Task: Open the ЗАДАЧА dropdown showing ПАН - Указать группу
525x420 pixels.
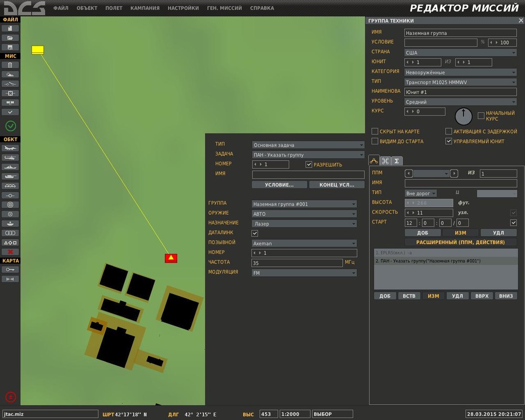Action: [308, 155]
